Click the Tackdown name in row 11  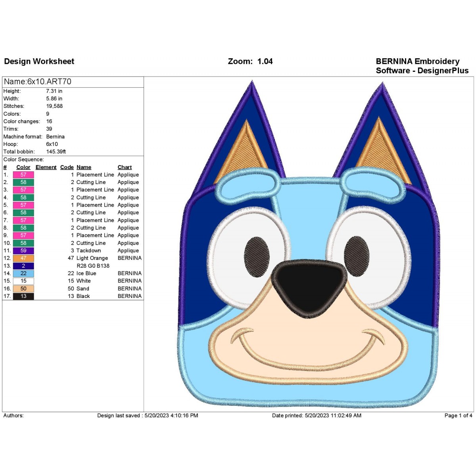pos(88,251)
